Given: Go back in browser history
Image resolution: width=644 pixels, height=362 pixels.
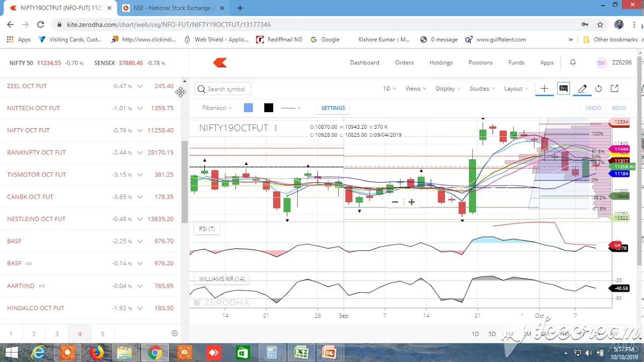Looking at the screenshot, I should pyautogui.click(x=11, y=24).
